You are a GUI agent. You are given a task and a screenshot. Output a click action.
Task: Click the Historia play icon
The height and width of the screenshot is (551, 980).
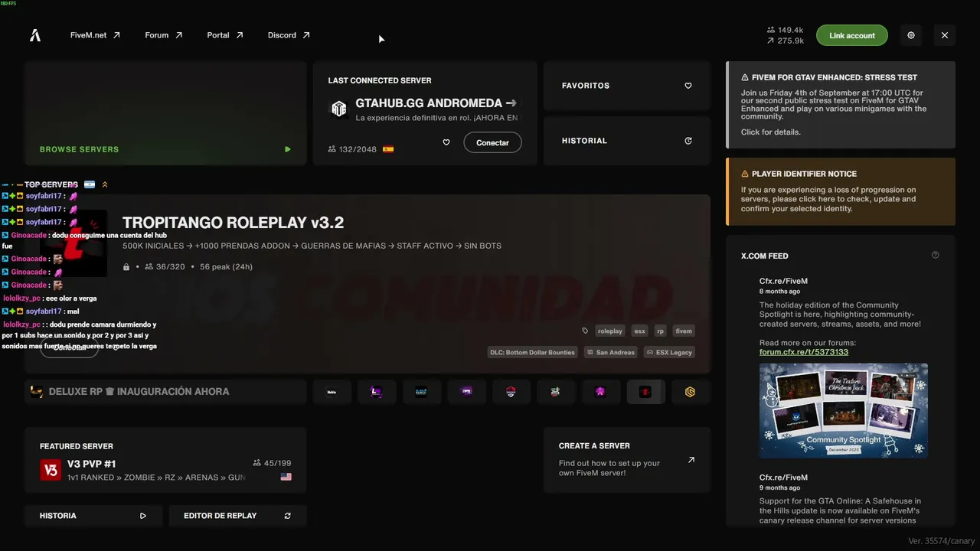pos(143,516)
